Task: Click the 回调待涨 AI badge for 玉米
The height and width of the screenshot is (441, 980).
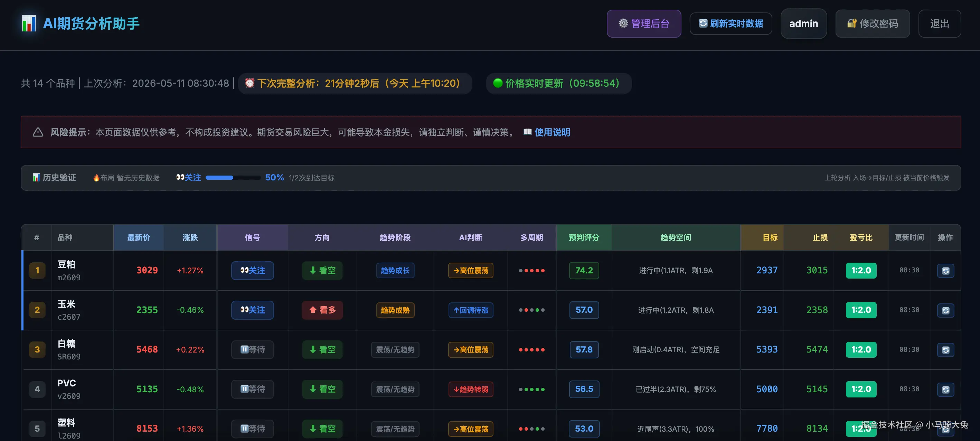Action: point(471,310)
